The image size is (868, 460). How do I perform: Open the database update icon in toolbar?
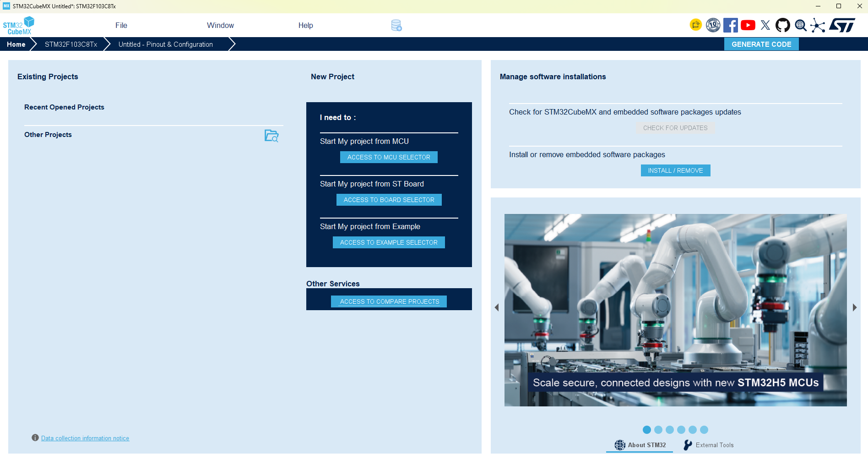tap(396, 26)
